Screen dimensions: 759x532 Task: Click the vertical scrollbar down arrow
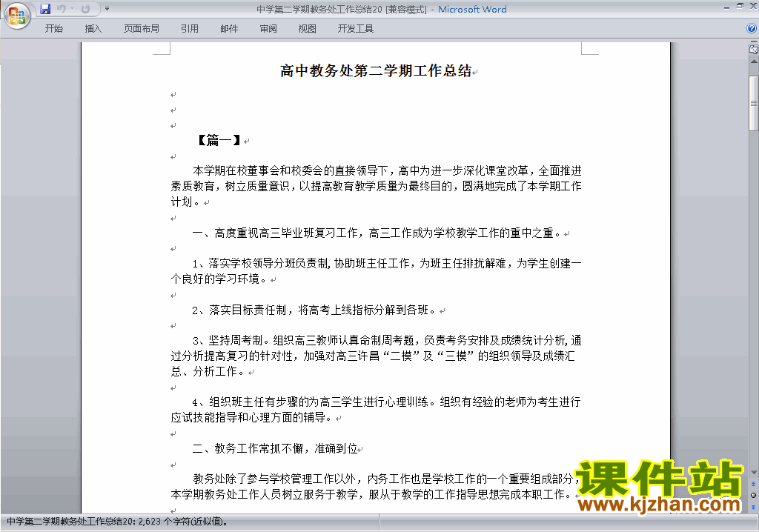754,473
